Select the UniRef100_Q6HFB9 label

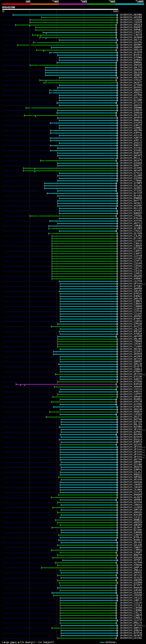pos(131,289)
